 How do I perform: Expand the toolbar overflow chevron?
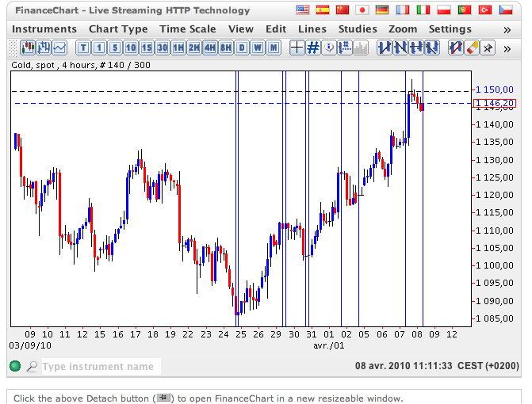pyautogui.click(x=507, y=48)
